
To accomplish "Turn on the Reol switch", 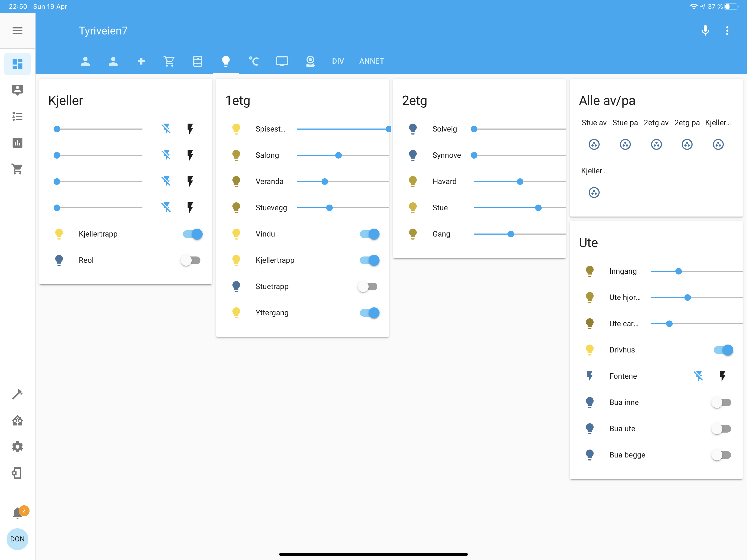I will 191,260.
